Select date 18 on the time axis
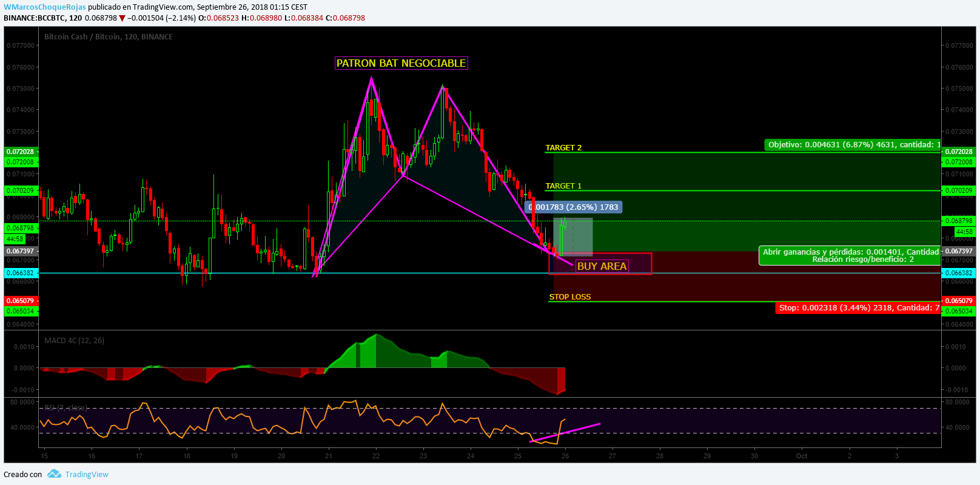 click(186, 456)
